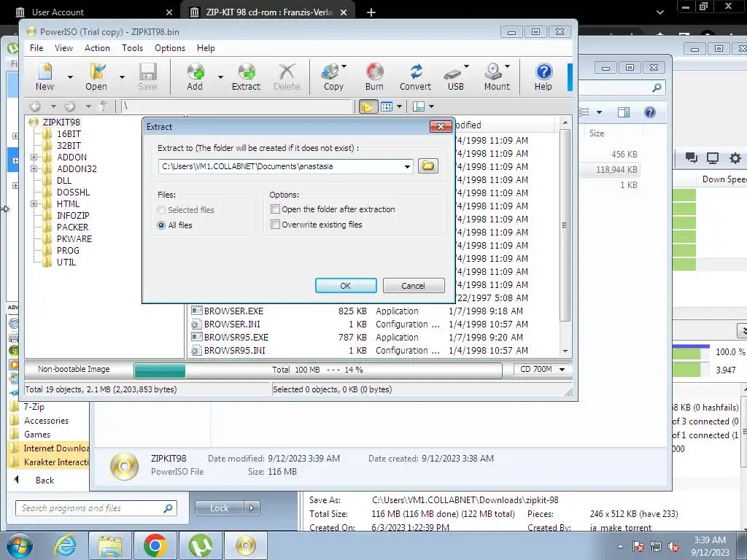
Task: Click the Add files toolbar icon
Action: coord(195,77)
